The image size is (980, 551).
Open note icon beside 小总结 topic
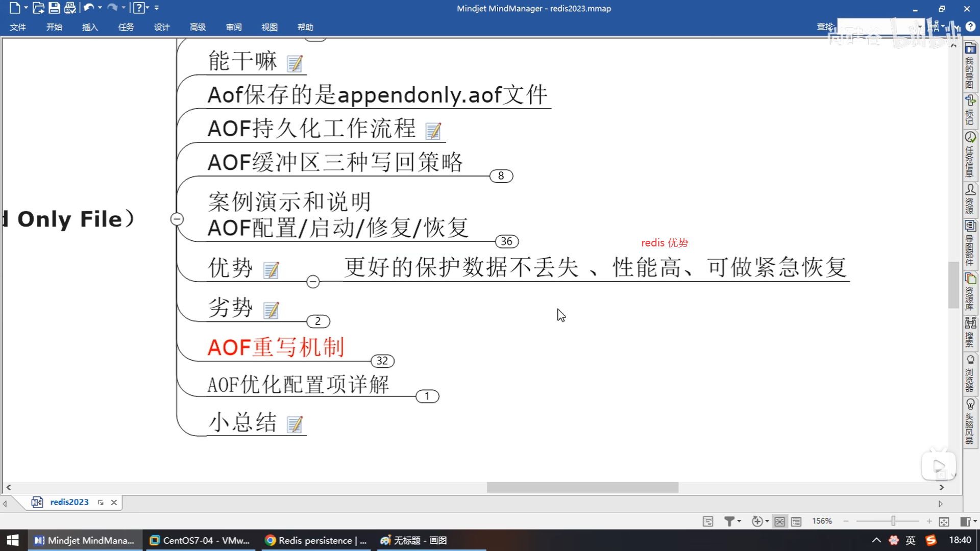tap(295, 424)
